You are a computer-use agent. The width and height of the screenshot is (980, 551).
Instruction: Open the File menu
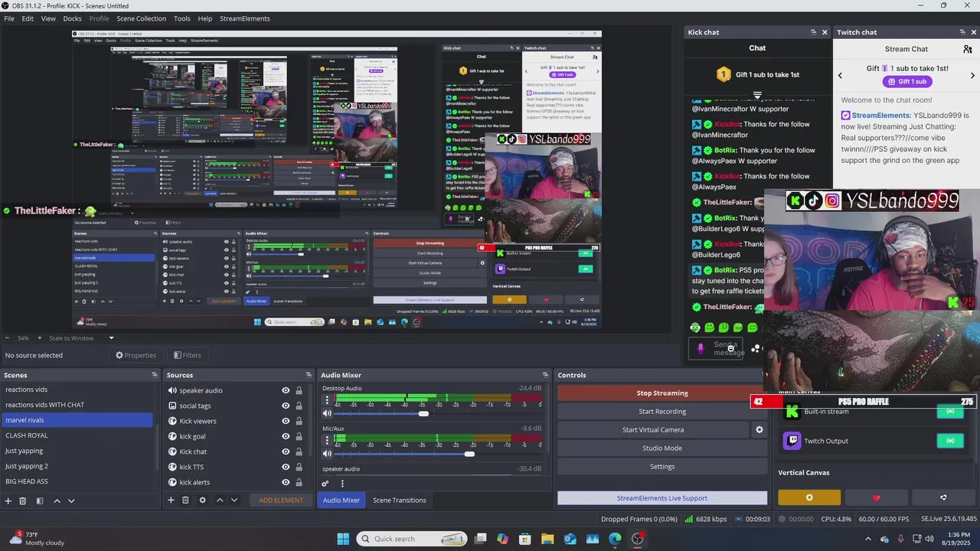(9, 18)
